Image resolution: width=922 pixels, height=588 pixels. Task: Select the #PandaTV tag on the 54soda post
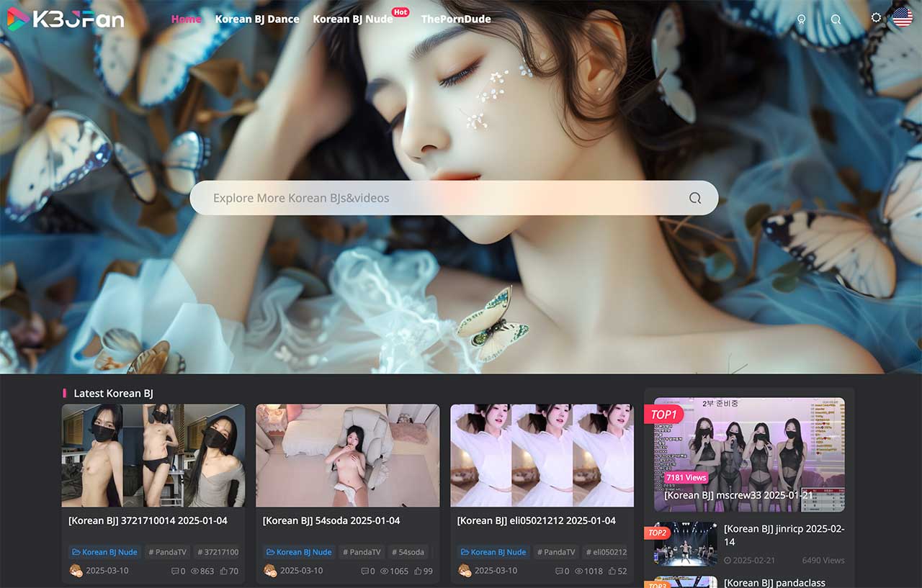pyautogui.click(x=362, y=552)
